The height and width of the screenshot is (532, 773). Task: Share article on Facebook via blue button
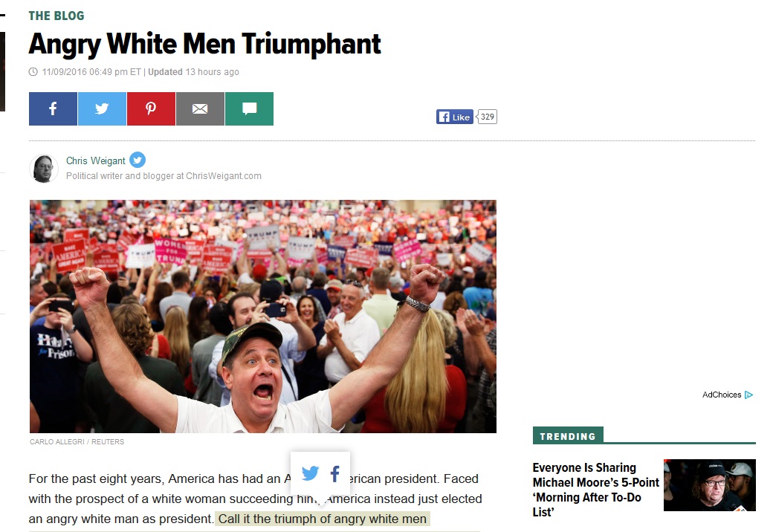pyautogui.click(x=53, y=109)
